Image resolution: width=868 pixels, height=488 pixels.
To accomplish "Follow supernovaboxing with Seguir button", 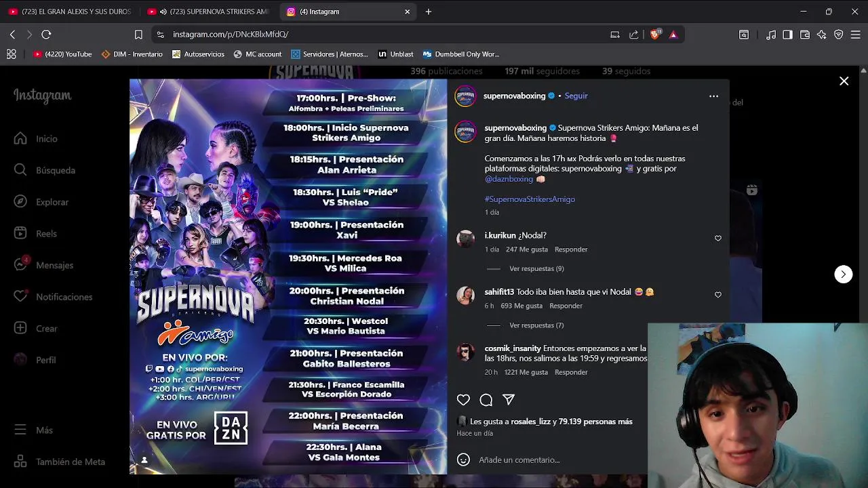I will tap(576, 96).
